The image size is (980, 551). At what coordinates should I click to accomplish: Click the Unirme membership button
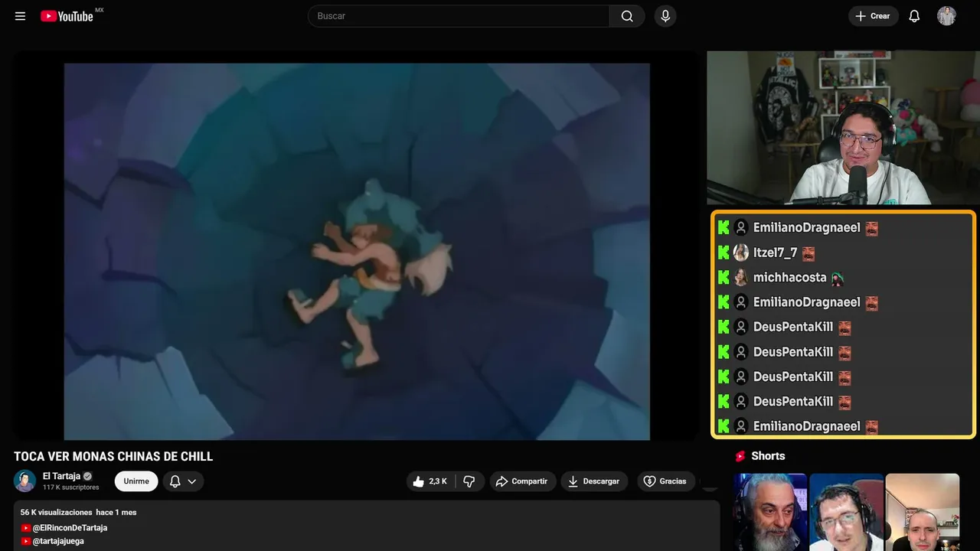tap(136, 481)
